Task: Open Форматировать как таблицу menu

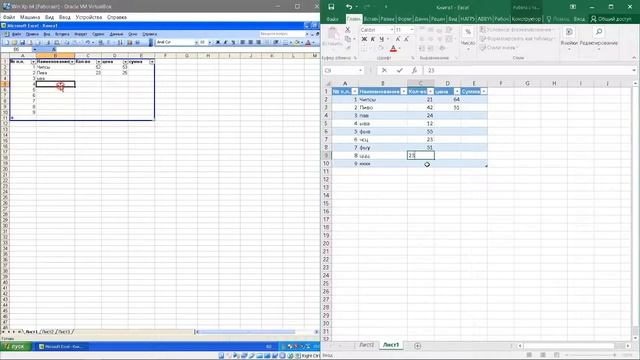Action: [x=518, y=39]
